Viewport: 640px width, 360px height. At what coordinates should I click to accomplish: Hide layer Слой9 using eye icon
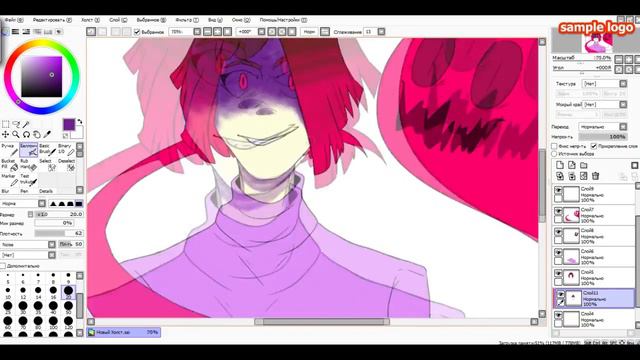pyautogui.click(x=558, y=190)
